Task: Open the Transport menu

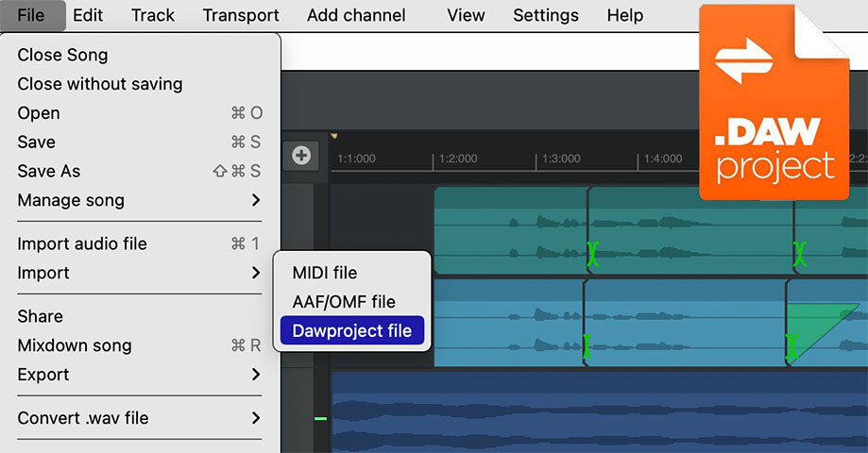Action: tap(241, 15)
